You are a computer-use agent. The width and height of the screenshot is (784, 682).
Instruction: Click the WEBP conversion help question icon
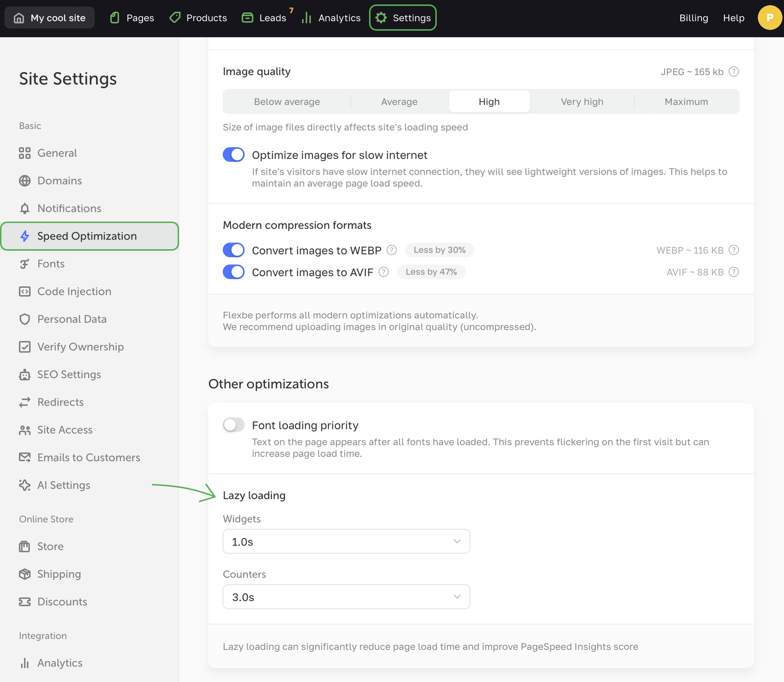391,250
